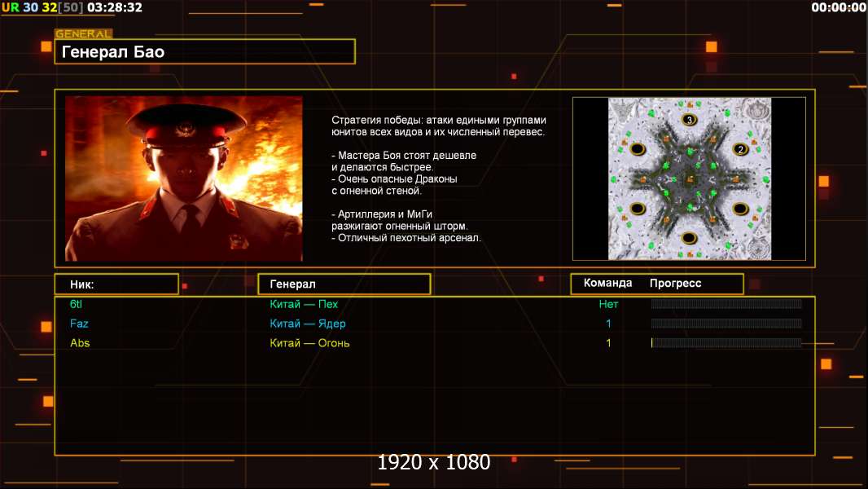Image resolution: width=868 pixels, height=489 pixels.
Task: Click team value 1 in Faz row
Action: coord(608,324)
